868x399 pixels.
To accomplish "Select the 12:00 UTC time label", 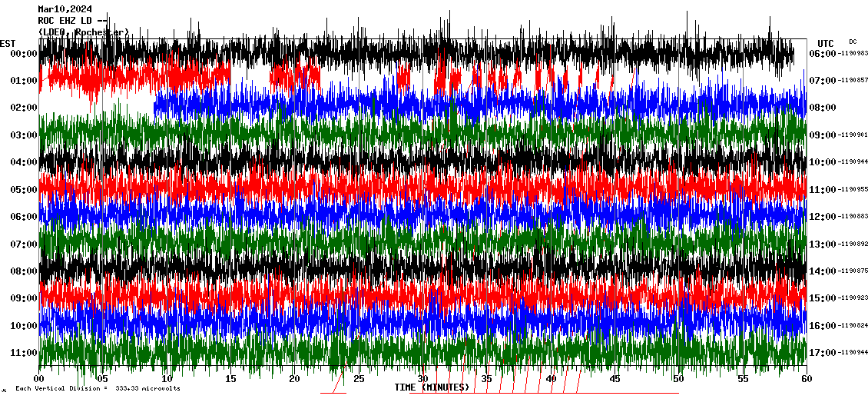I will (x=821, y=217).
